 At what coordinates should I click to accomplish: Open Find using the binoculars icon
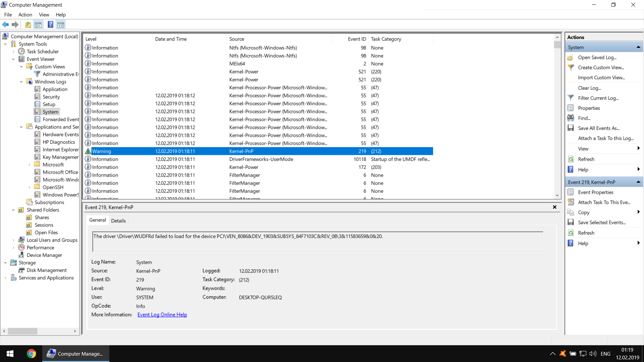(x=571, y=118)
